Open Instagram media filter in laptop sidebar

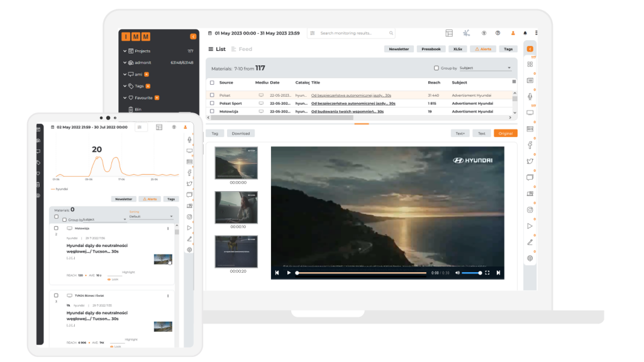pyautogui.click(x=530, y=210)
